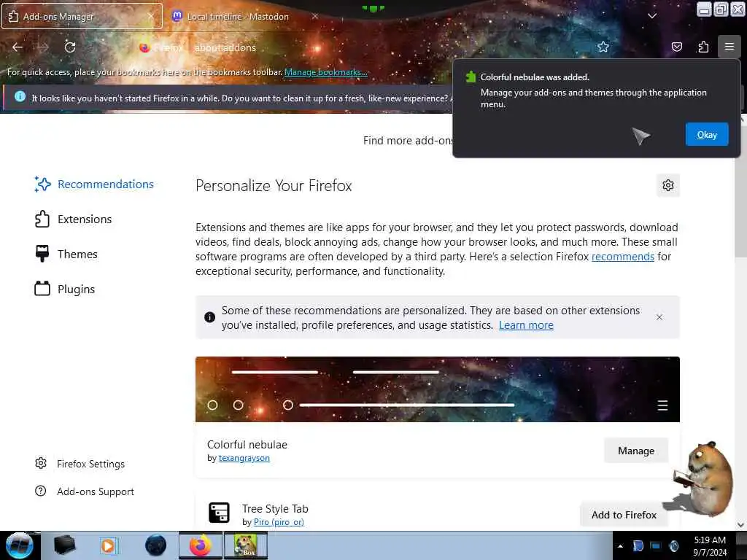This screenshot has height=560, width=747.
Task: Click the info icon in the notification bar
Action: 20,97
